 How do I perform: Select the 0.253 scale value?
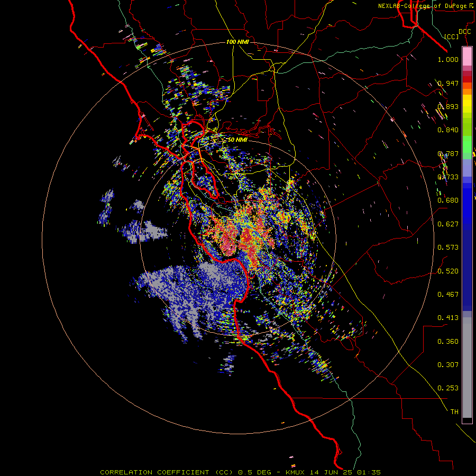(448, 388)
